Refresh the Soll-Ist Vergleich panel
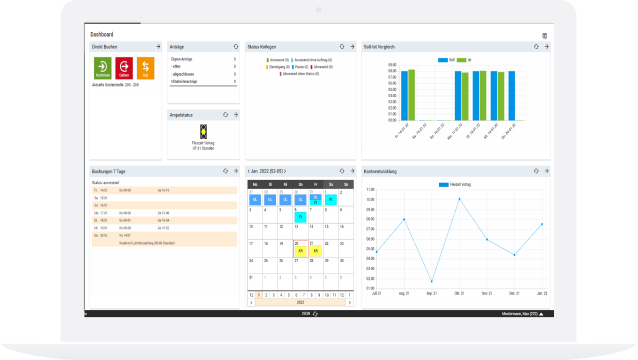 (x=536, y=47)
